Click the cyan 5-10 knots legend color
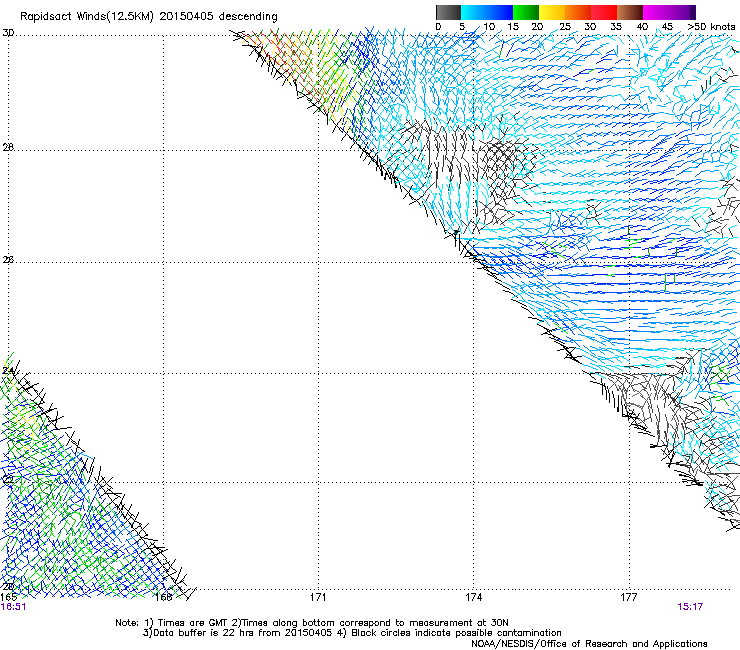This screenshot has height=650, width=740. 474,12
